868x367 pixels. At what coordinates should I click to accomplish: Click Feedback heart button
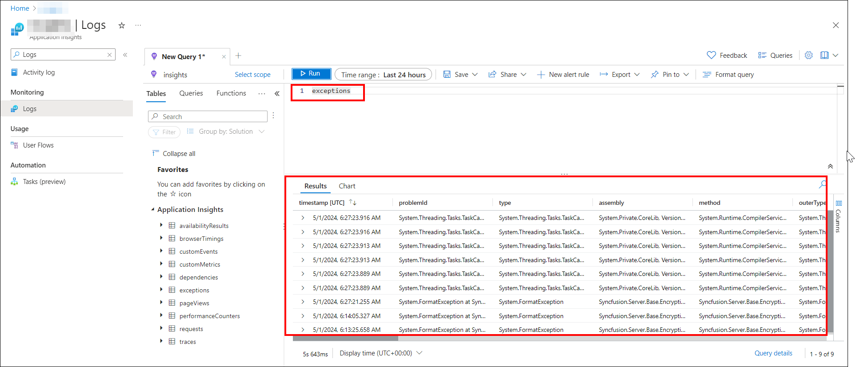[727, 55]
